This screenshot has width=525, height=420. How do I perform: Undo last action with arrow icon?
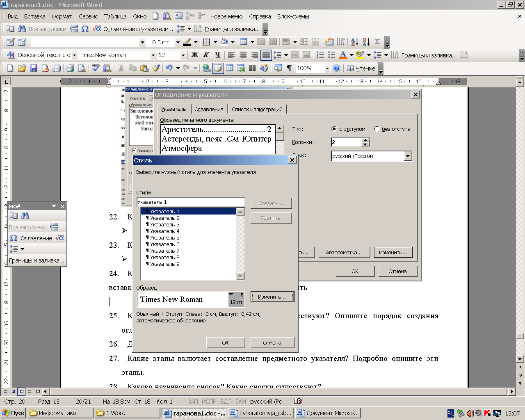pos(169,68)
